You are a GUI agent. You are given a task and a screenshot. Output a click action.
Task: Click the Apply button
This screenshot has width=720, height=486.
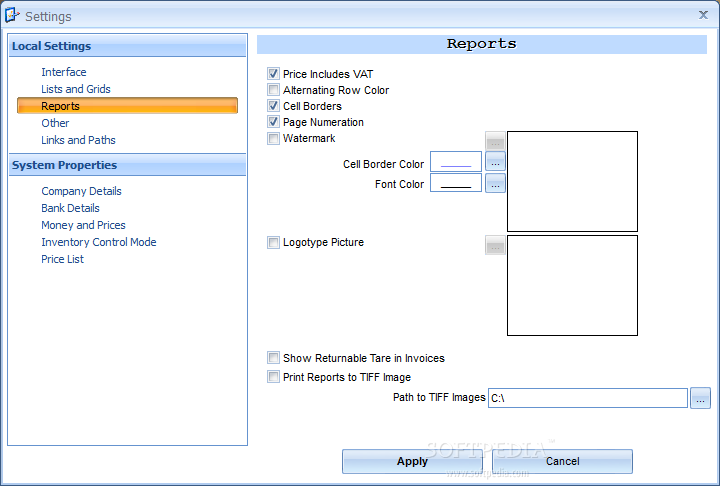[x=412, y=461]
